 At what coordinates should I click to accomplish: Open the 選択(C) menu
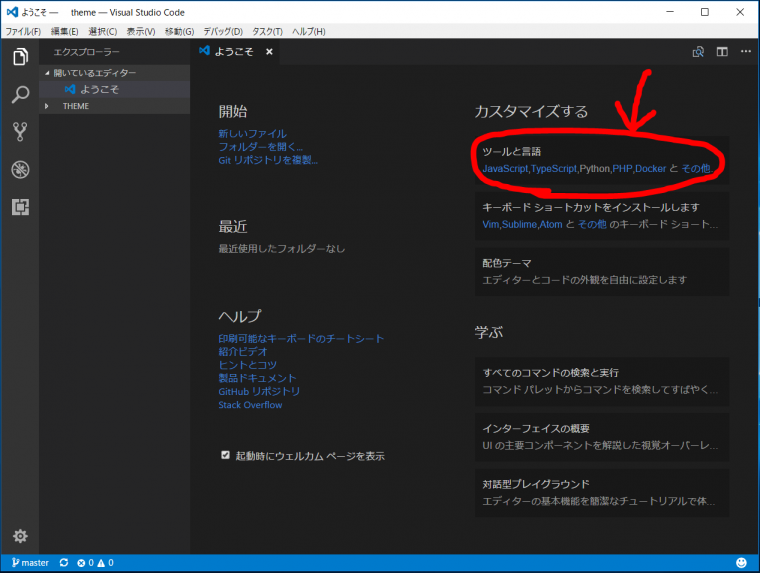click(x=102, y=32)
